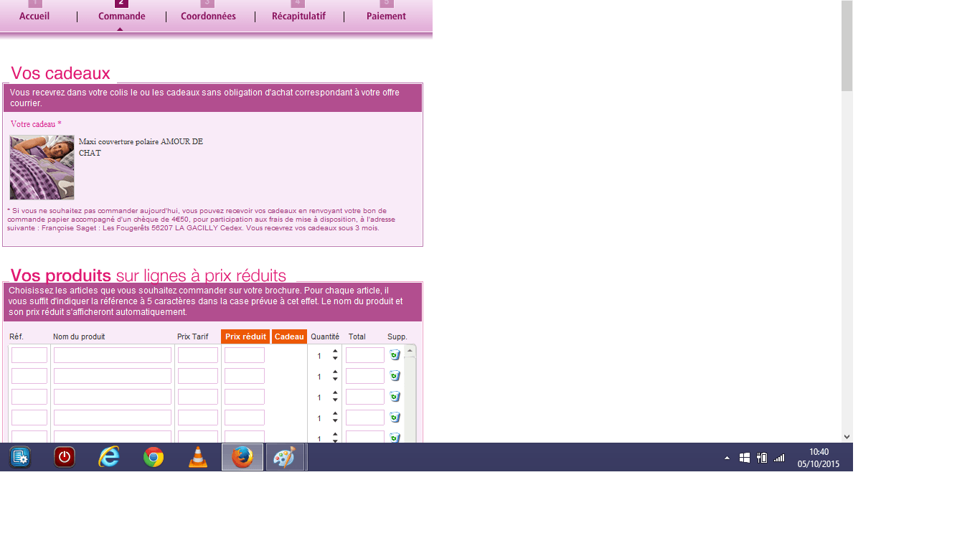The image size is (980, 551).
Task: Go to the Accueil step tab
Action: pyautogui.click(x=34, y=16)
